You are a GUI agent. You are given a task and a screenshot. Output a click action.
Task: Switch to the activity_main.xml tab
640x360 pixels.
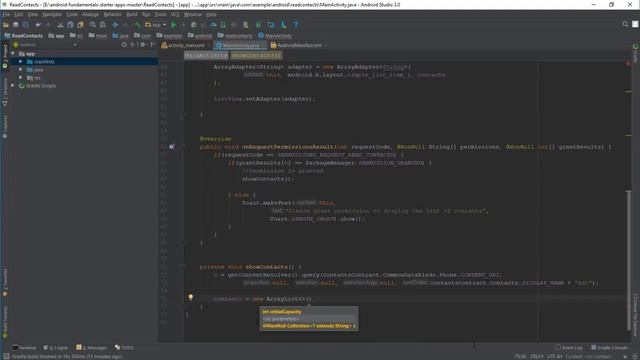point(186,45)
